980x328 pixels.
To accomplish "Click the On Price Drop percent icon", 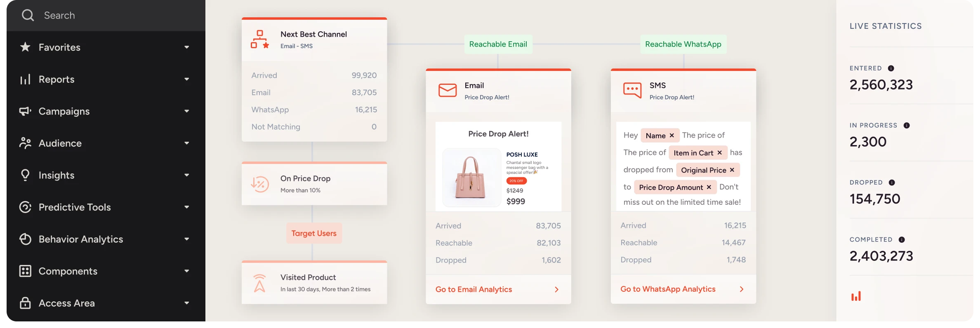I will coord(260,184).
